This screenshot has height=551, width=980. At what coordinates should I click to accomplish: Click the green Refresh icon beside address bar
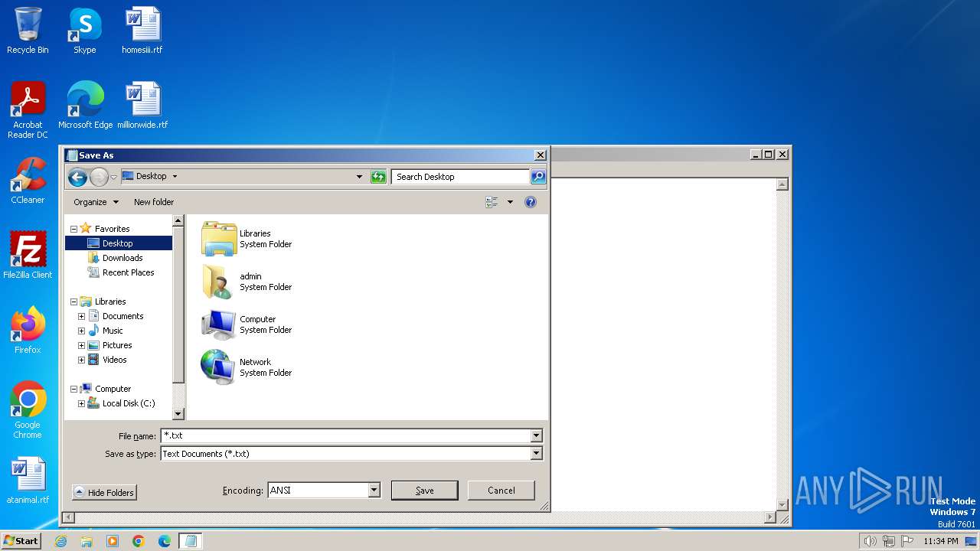pos(378,177)
